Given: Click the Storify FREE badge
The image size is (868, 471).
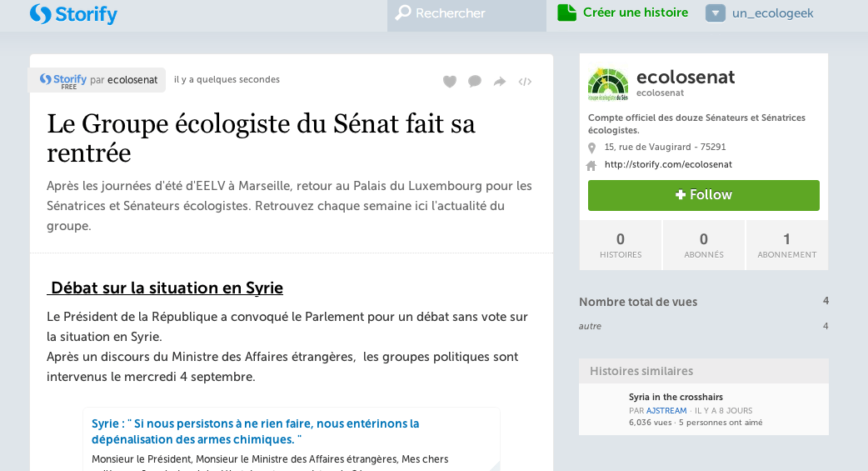Looking at the screenshot, I should click(x=63, y=80).
